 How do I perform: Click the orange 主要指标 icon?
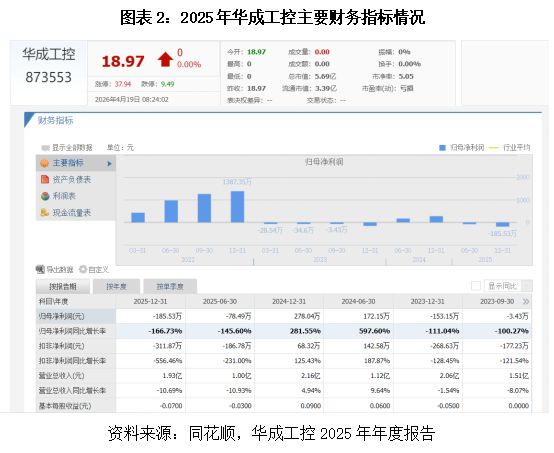click(x=45, y=163)
